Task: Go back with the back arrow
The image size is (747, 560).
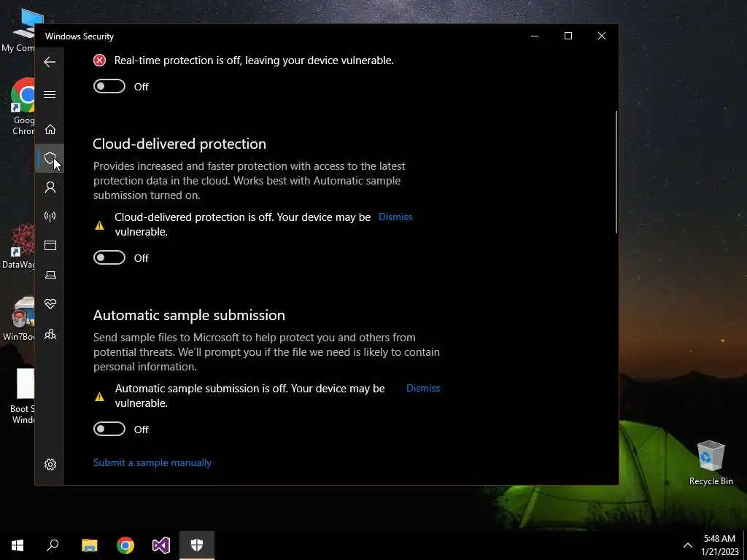Action: (x=50, y=62)
